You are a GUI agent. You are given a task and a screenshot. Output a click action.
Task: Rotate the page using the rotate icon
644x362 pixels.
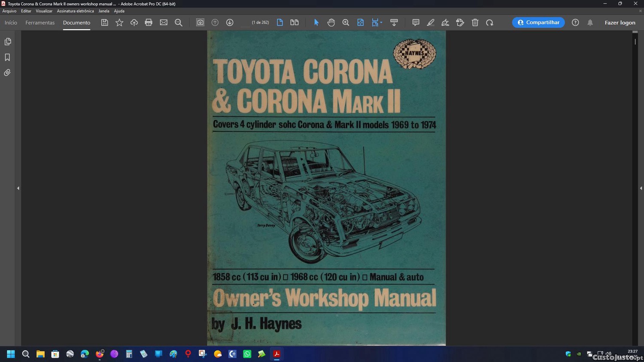point(489,22)
